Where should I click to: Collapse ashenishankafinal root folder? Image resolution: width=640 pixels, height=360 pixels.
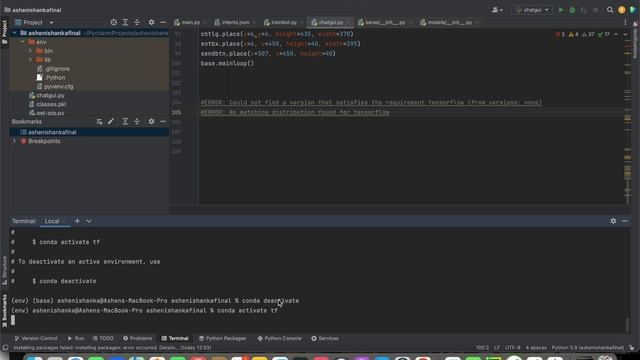15,33
